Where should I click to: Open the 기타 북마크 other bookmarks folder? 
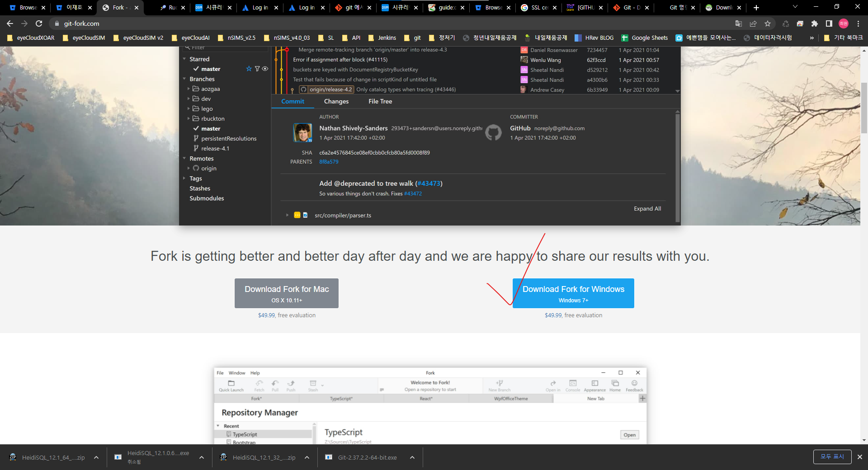(843, 38)
